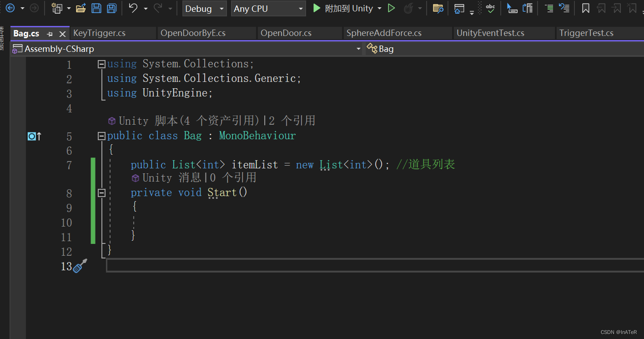Screen dimensions: 644x339
Task: Click the single Save file icon
Action: (96, 8)
